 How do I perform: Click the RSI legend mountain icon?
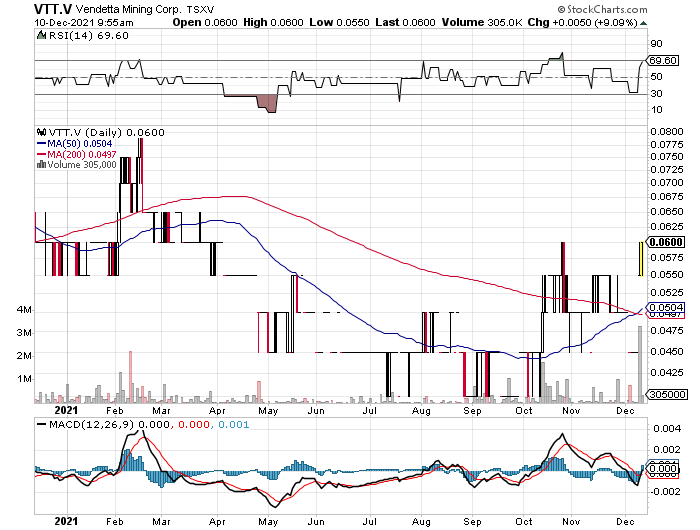click(42, 35)
